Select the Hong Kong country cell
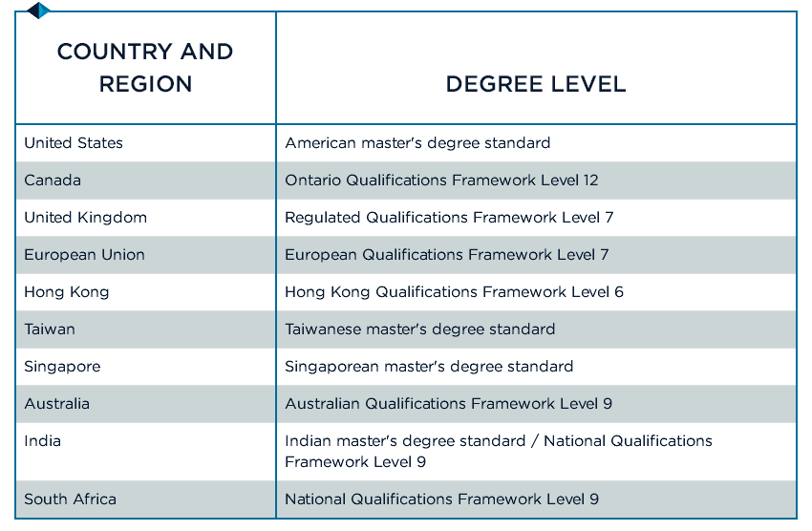812x531 pixels. pyautogui.click(x=67, y=292)
